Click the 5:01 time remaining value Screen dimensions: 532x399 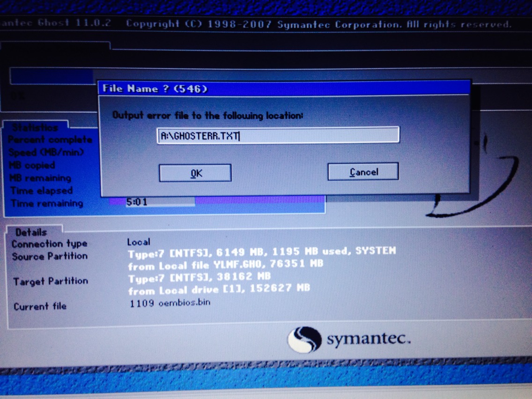click(137, 202)
